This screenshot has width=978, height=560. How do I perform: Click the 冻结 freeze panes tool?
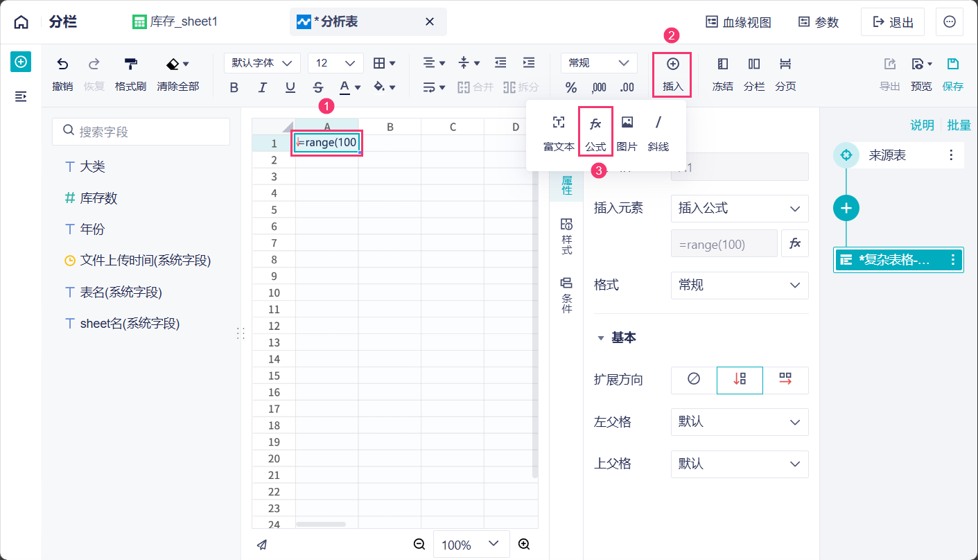pyautogui.click(x=723, y=75)
